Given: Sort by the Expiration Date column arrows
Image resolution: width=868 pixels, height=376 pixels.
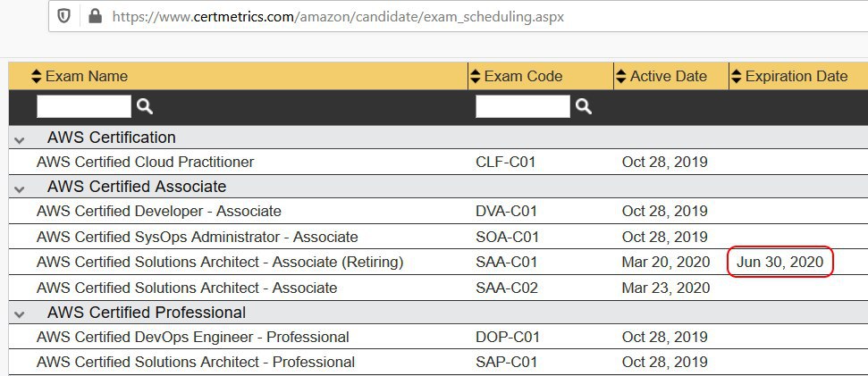Looking at the screenshot, I should click(737, 76).
